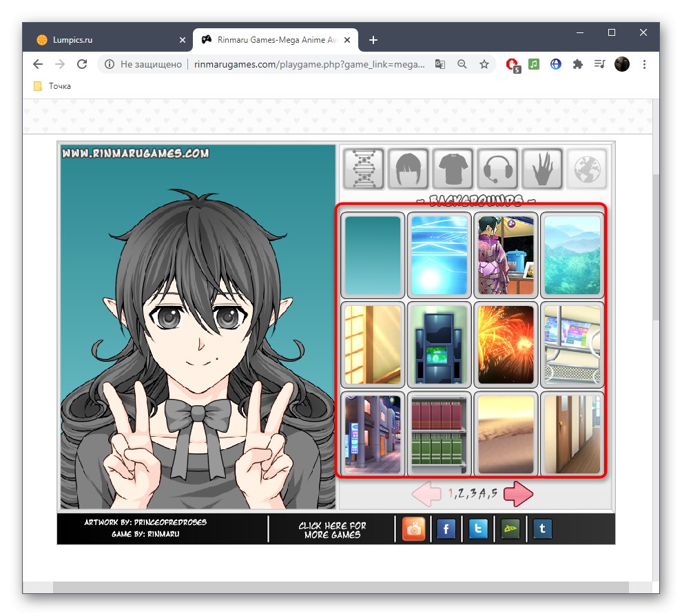
Task: Choose the night city street background
Action: pyautogui.click(x=373, y=434)
